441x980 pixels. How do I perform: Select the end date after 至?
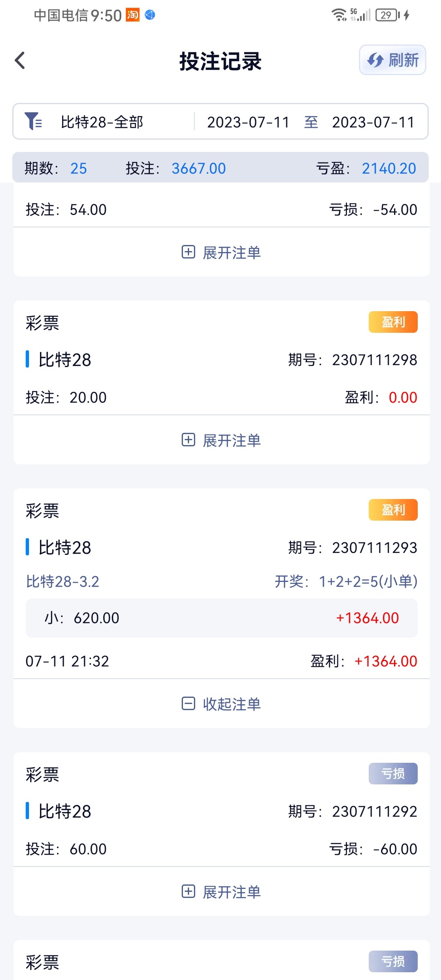click(x=373, y=122)
